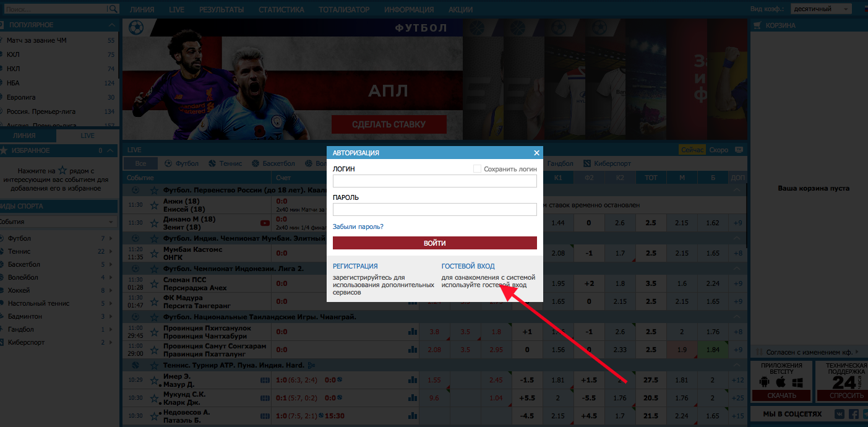Star the Динамо М – Зенит match
This screenshot has height=427, width=868.
pyautogui.click(x=155, y=223)
